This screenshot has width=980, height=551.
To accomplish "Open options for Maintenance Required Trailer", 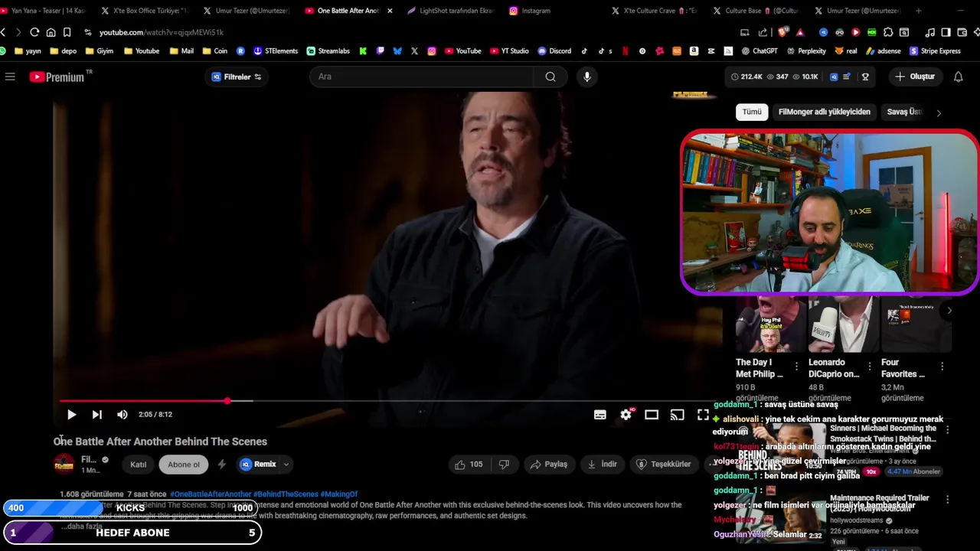I will (x=947, y=500).
